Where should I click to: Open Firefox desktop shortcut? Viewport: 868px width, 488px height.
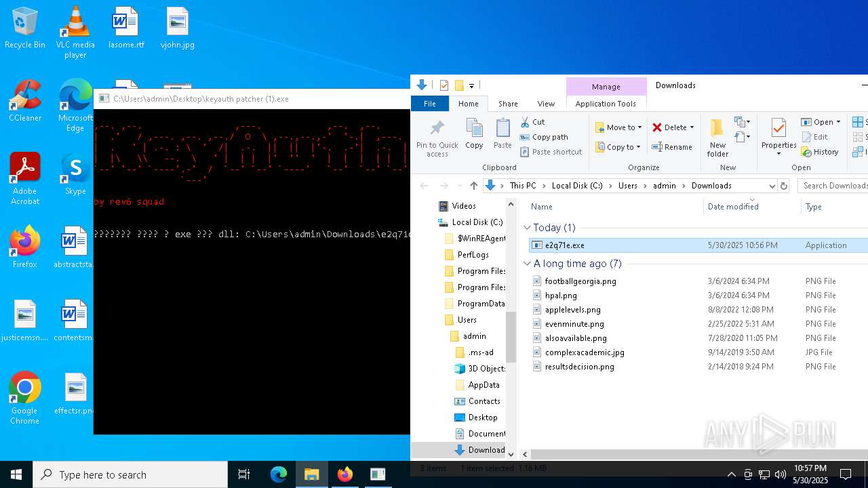[25, 248]
